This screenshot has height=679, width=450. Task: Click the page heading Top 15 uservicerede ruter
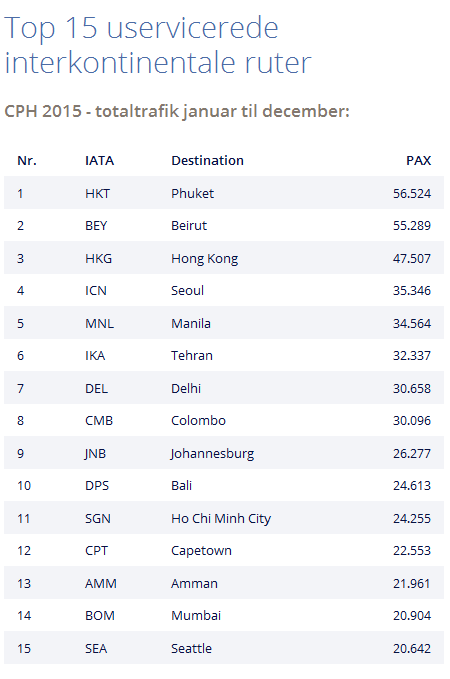tap(158, 45)
